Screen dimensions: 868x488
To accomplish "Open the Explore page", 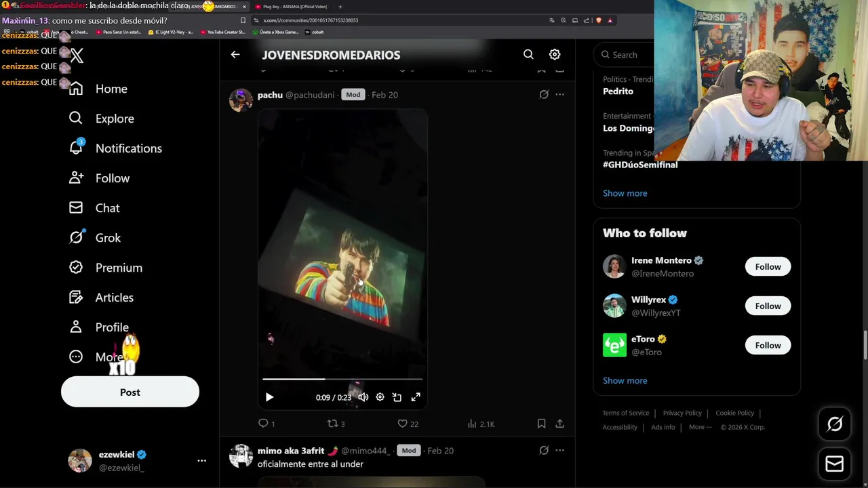I will [x=102, y=119].
